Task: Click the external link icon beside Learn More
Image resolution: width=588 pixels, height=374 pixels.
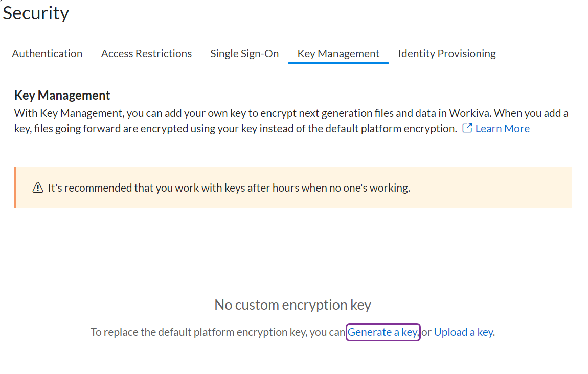Action: 467,128
